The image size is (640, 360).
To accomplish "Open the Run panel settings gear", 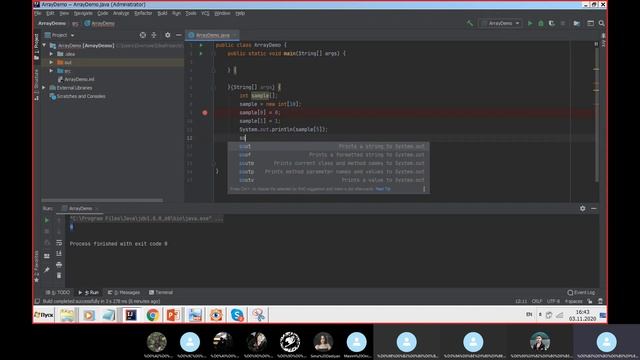I will coord(582,208).
